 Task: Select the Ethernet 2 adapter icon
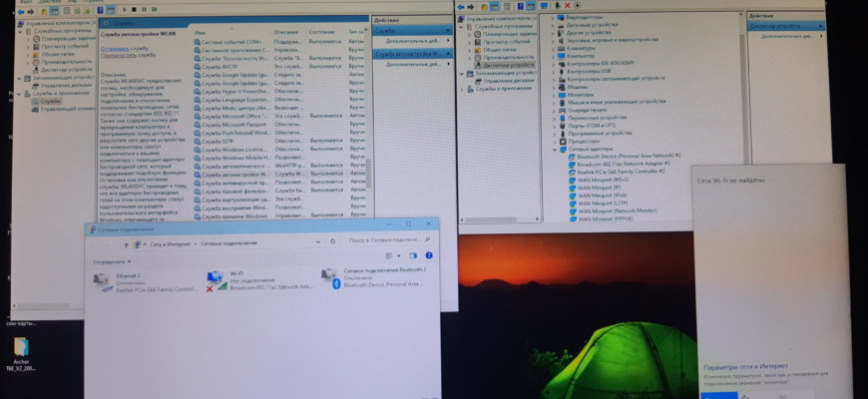[104, 281]
